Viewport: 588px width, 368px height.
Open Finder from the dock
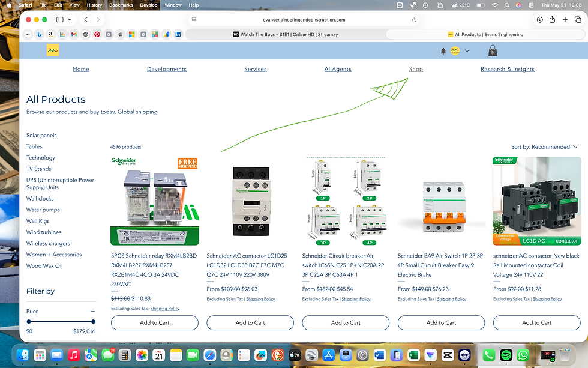point(23,355)
